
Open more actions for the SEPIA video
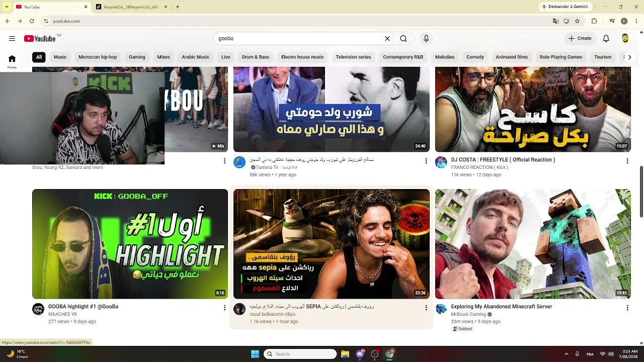pyautogui.click(x=426, y=308)
